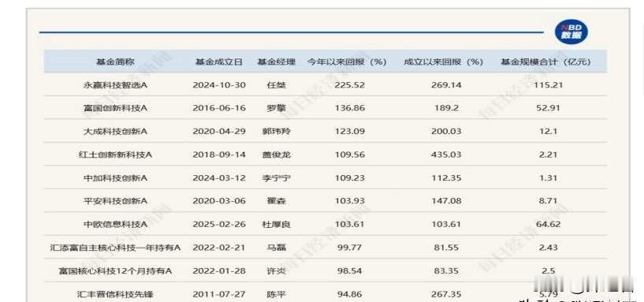Viewport: 644px width, 302px height.
Task: Click the date 2024-10-30
Action: coord(219,85)
